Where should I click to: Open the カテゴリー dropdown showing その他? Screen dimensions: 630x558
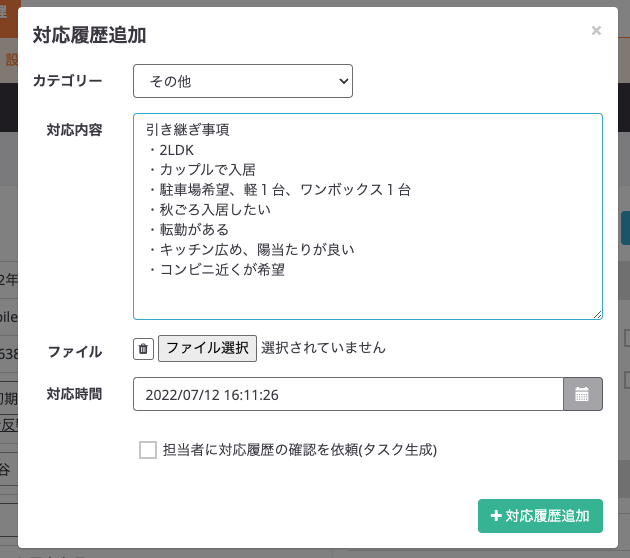243,81
